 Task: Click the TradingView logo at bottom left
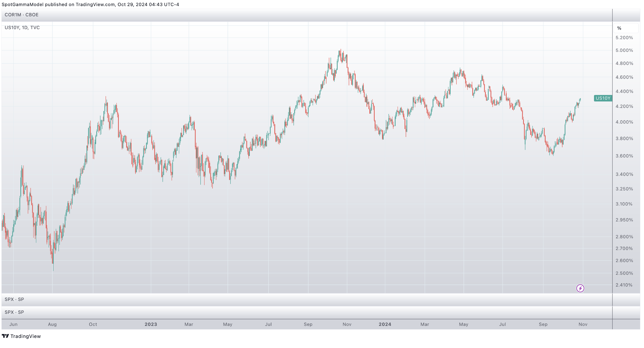point(21,336)
